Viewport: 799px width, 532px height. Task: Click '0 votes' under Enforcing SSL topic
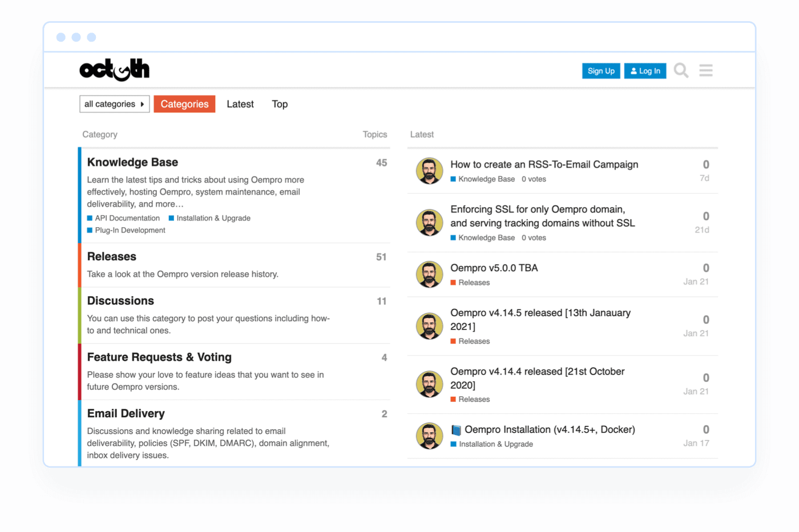[x=534, y=238]
